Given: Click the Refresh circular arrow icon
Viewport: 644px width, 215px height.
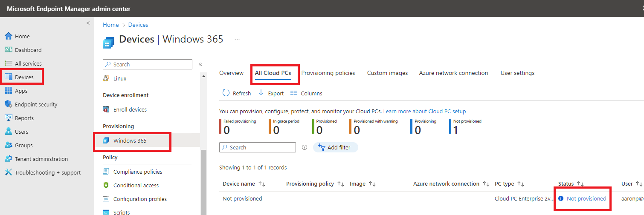Looking at the screenshot, I should pyautogui.click(x=226, y=93).
